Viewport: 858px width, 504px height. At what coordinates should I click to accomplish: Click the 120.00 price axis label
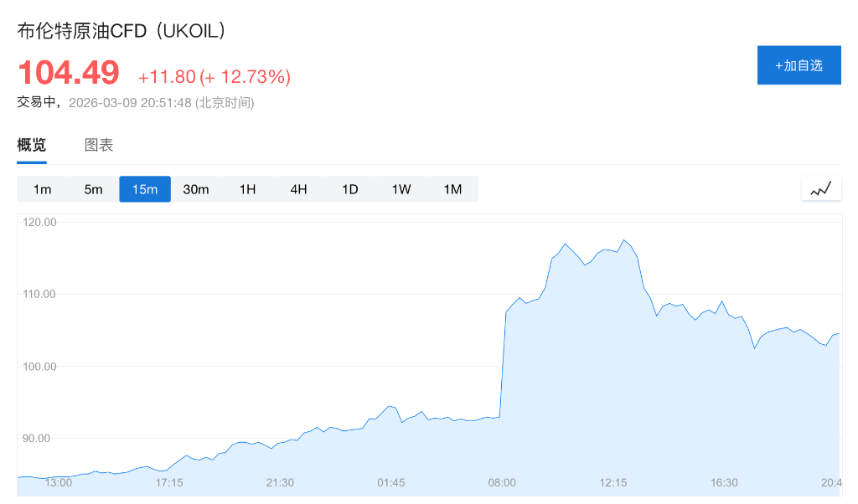tap(40, 222)
